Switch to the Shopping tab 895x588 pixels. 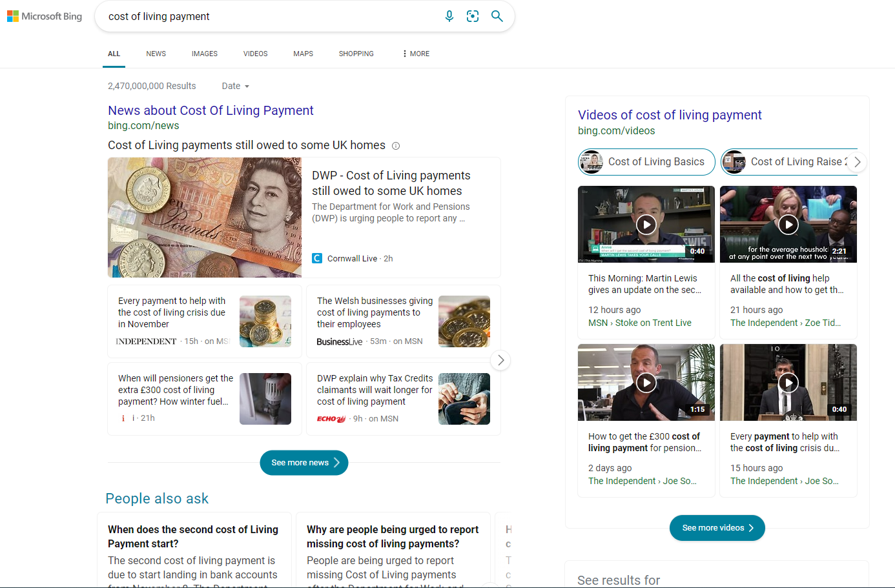356,54
